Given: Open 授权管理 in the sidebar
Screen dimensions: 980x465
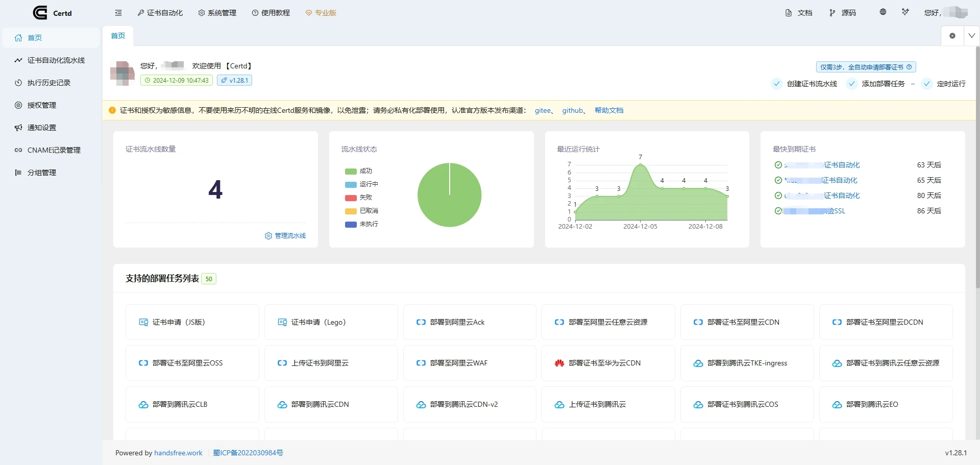Looking at the screenshot, I should 51,105.
